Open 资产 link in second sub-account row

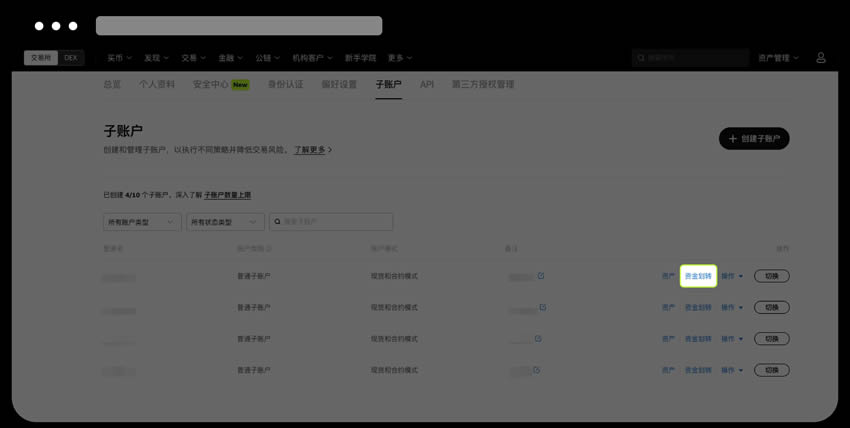[668, 308]
